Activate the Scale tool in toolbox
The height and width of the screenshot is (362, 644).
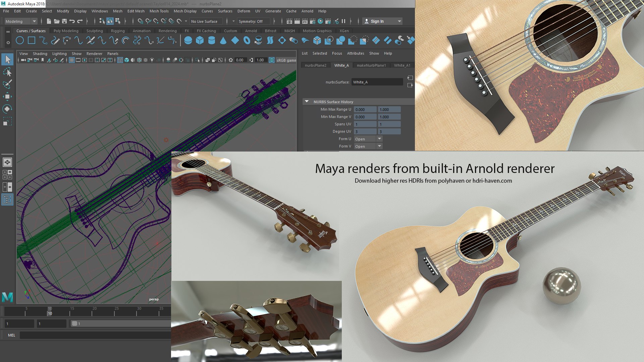click(7, 121)
